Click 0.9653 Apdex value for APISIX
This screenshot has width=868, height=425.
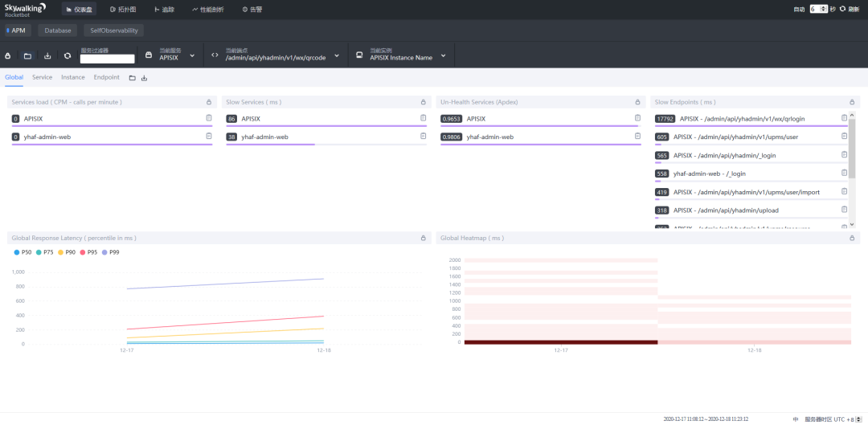[451, 118]
